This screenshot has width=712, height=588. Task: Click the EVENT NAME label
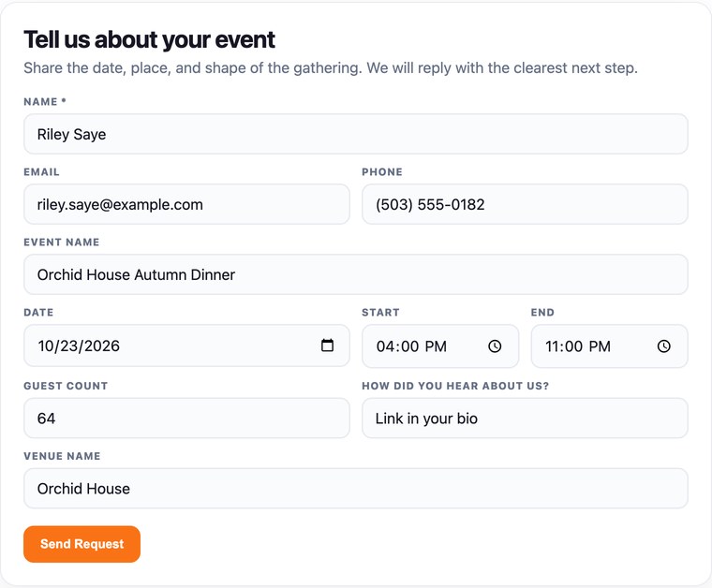point(61,243)
